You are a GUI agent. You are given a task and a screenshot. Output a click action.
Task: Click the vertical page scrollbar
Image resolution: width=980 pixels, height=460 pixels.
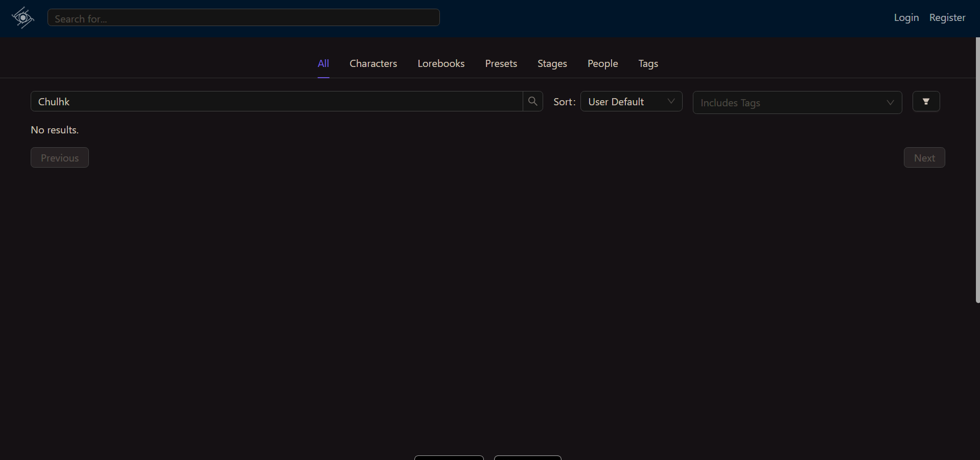pyautogui.click(x=977, y=170)
